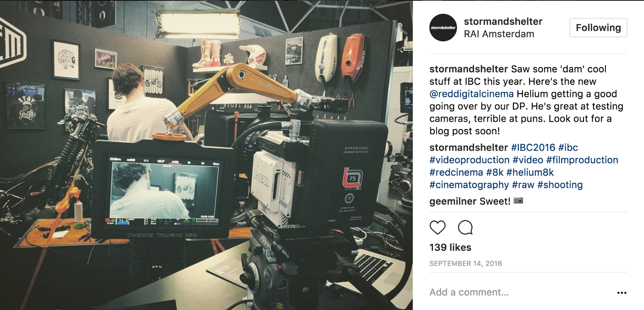The image size is (644, 310).
Task: Open the #videoproduction hashtag
Action: point(469,160)
